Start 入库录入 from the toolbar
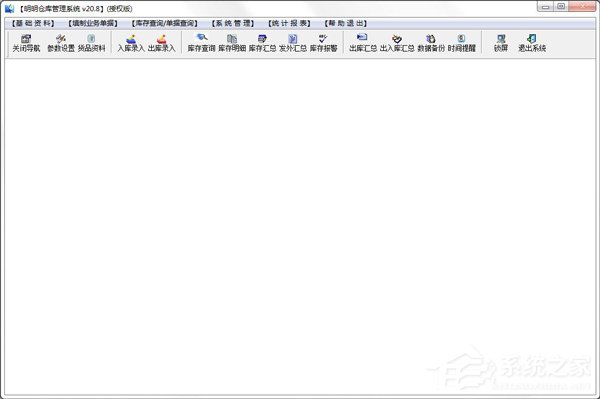The height and width of the screenshot is (399, 600). [131, 43]
